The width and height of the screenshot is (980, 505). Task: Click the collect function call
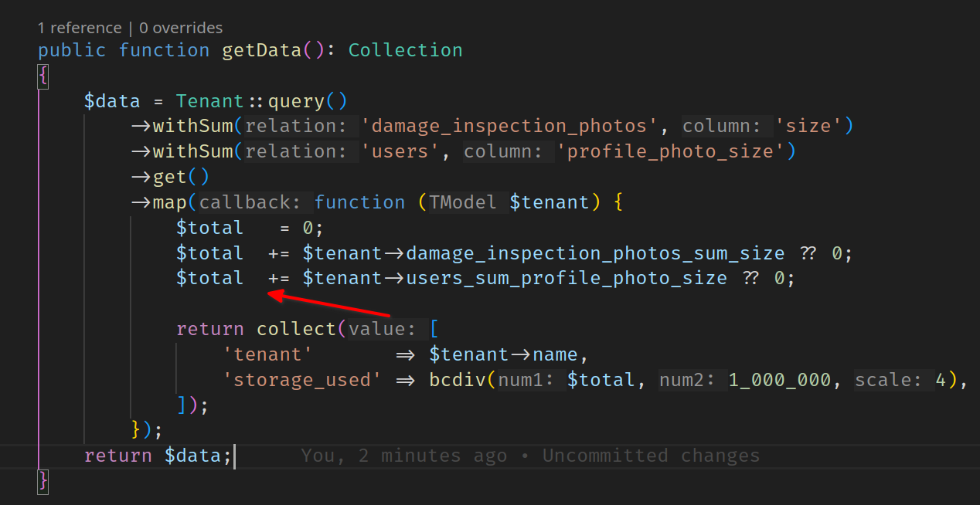click(296, 330)
